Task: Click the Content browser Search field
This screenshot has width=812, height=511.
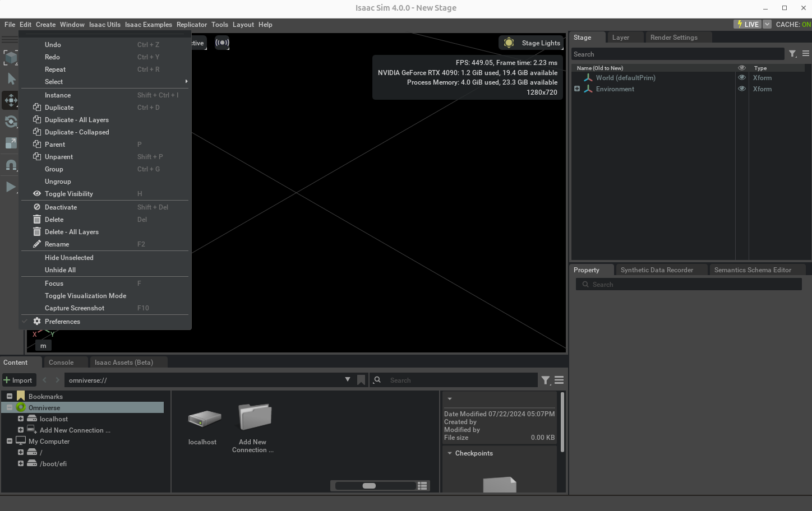Action: (x=454, y=380)
